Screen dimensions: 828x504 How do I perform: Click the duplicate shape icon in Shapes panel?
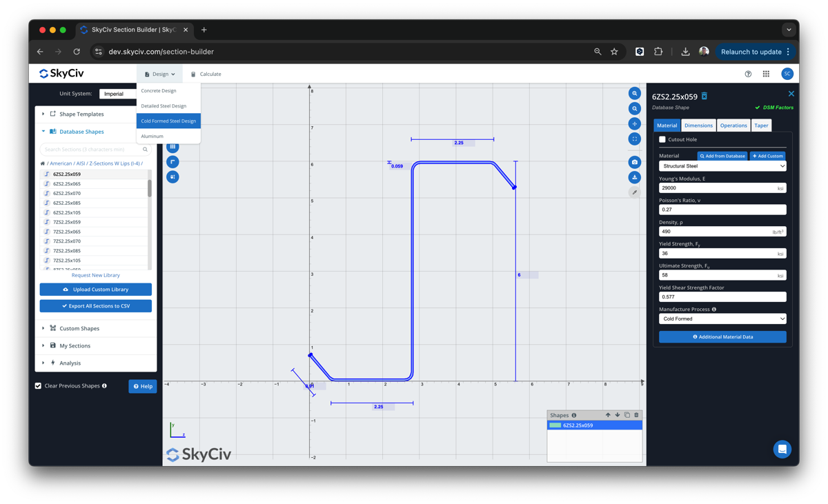(x=627, y=414)
